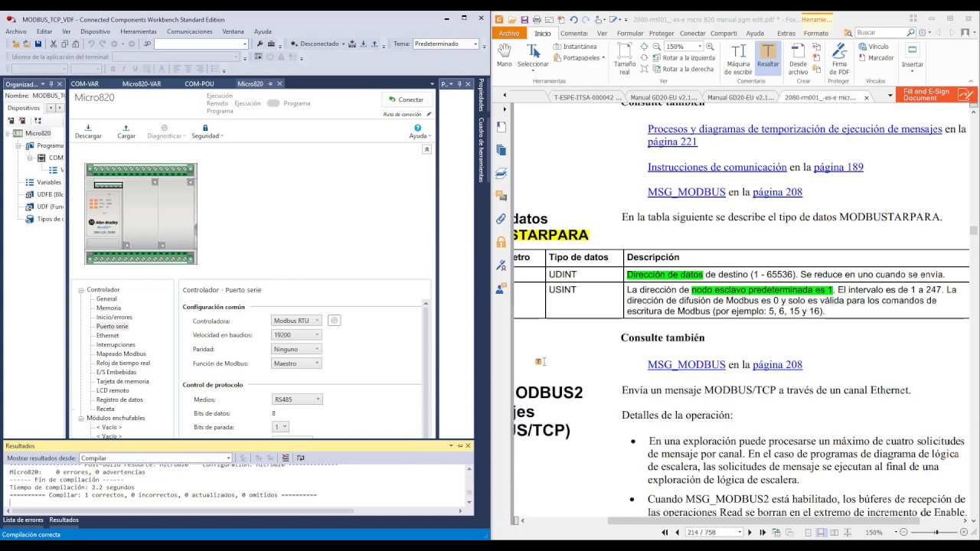980x551 pixels.
Task: Select Ethernet in controller tree
Action: pyautogui.click(x=107, y=335)
